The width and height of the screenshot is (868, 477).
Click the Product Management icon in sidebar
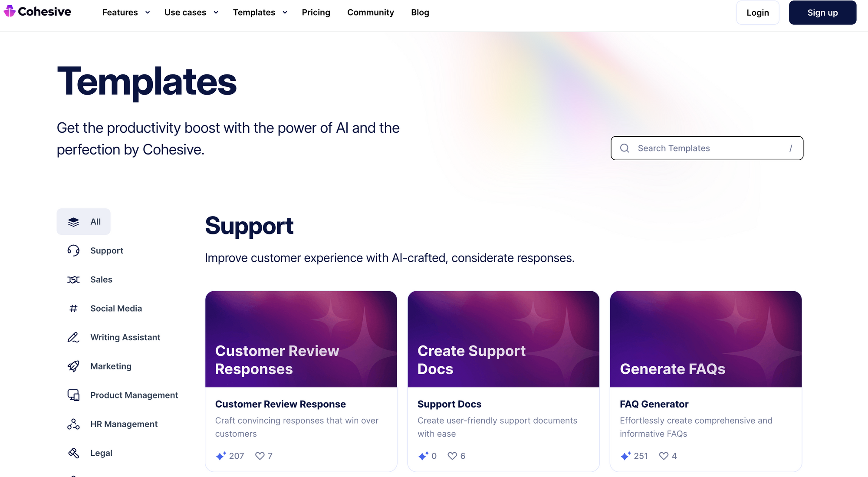pyautogui.click(x=73, y=395)
